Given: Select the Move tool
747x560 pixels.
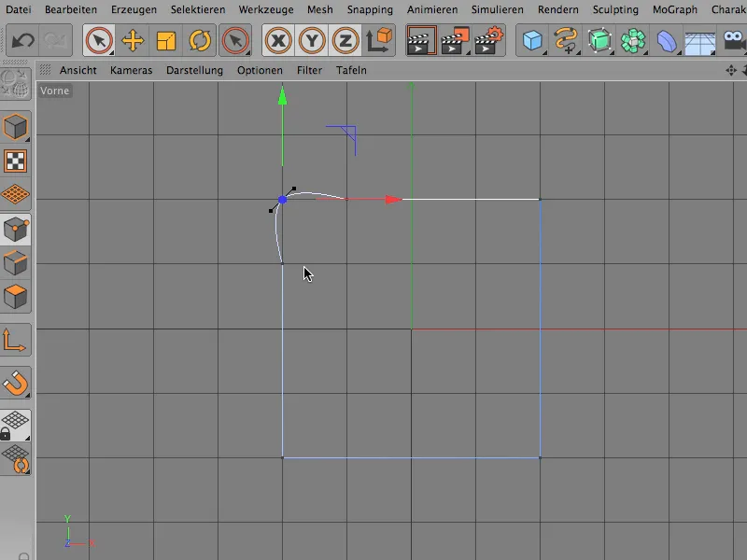Looking at the screenshot, I should coord(133,40).
